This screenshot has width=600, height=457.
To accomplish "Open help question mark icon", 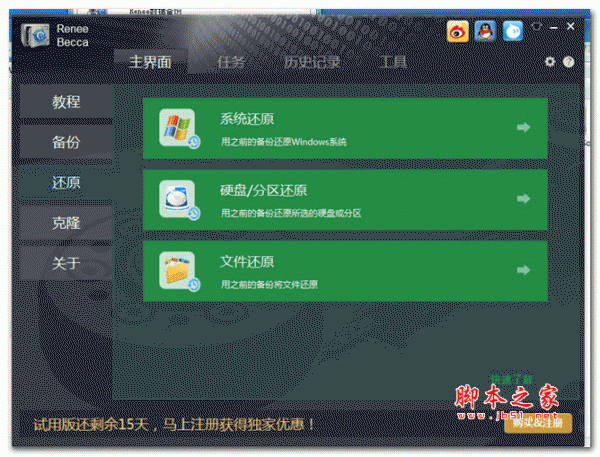I will click(569, 62).
